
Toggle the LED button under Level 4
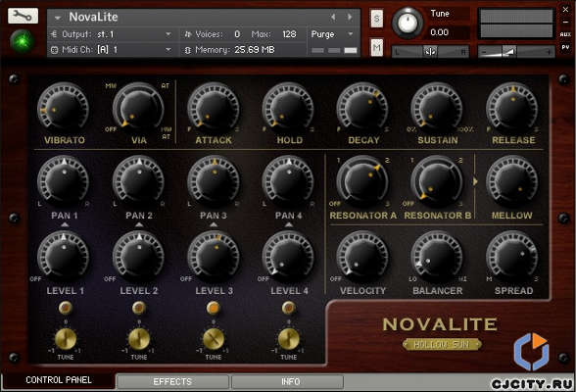coord(288,307)
